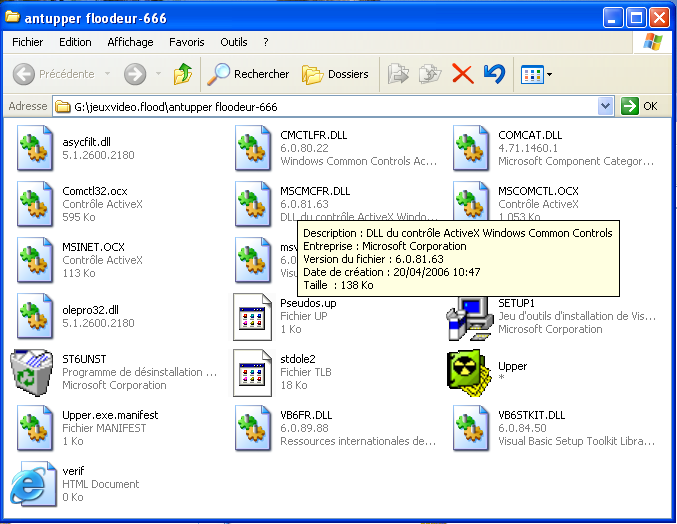Select the ST6UNST uninstaller icon
The height and width of the screenshot is (524, 677).
pyautogui.click(x=33, y=372)
